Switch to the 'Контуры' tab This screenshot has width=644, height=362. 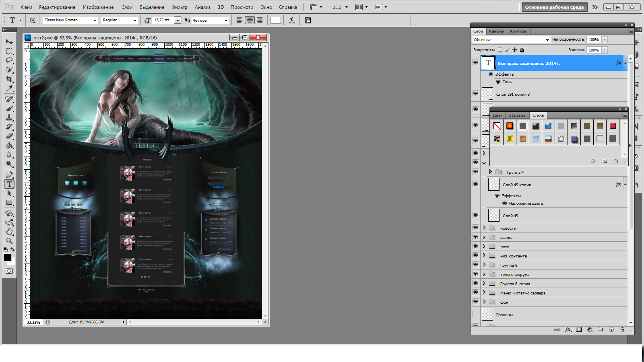click(x=518, y=31)
